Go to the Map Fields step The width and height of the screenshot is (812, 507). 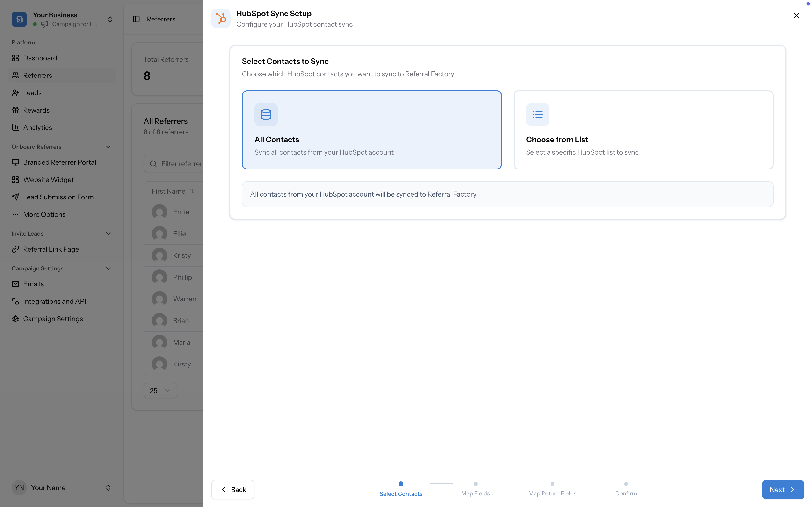tap(475, 489)
